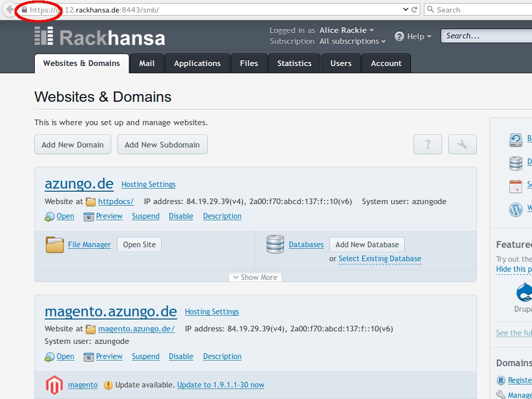The width and height of the screenshot is (532, 399).
Task: Click Suspend link under magento.azungo.de
Action: pos(145,356)
